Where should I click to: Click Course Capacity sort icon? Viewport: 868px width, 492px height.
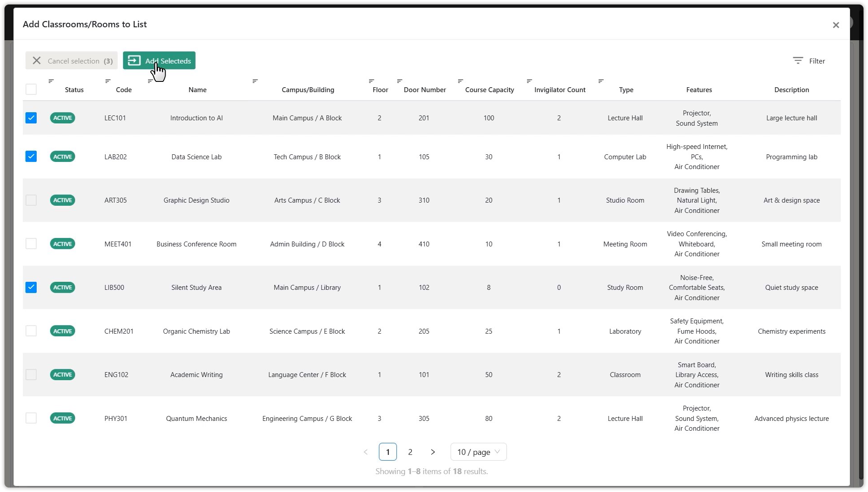tap(460, 81)
